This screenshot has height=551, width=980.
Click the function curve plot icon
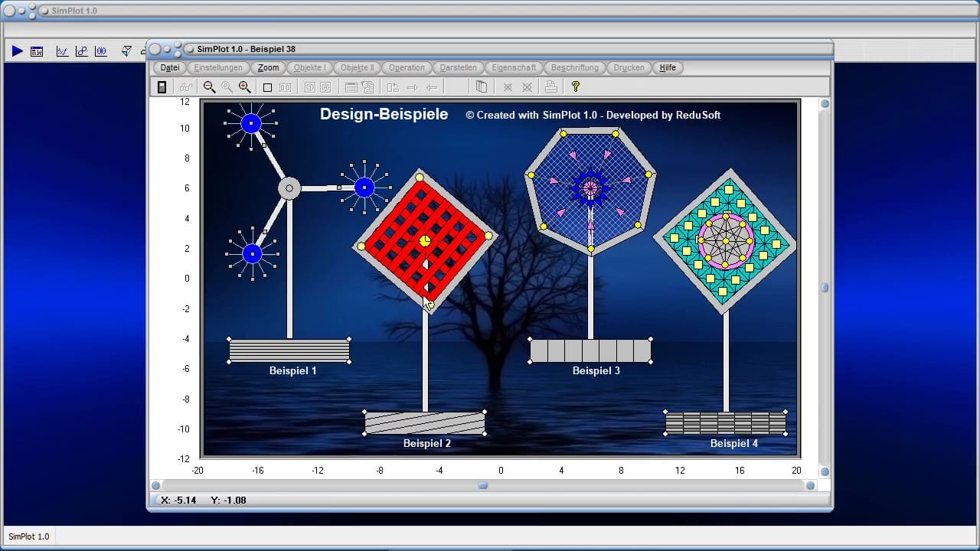coord(62,51)
